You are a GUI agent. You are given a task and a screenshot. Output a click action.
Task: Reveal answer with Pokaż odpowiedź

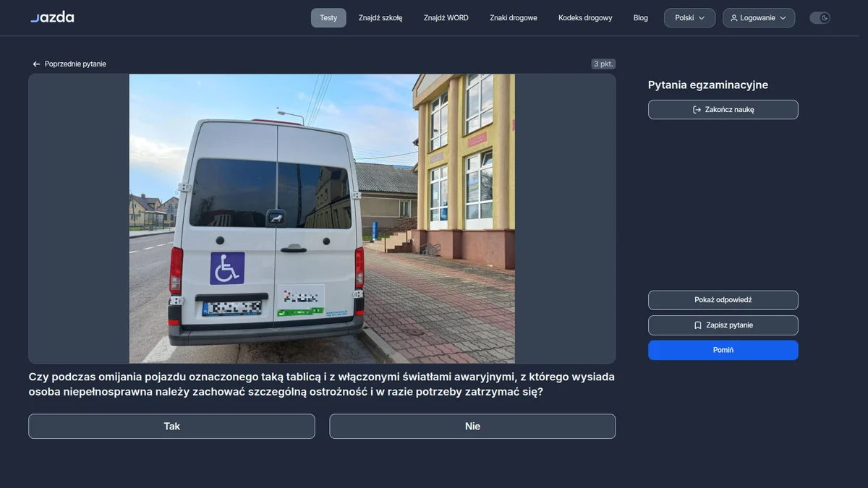pyautogui.click(x=723, y=300)
